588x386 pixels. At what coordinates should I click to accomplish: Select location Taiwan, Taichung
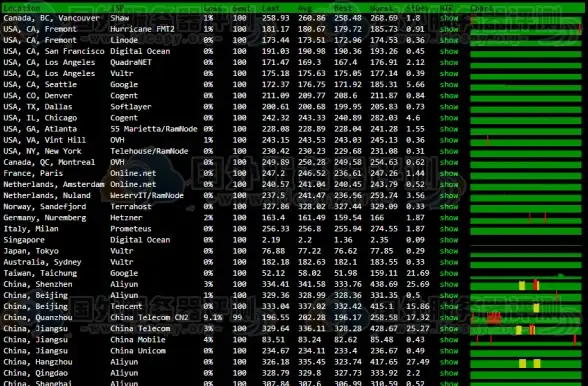pyautogui.click(x=40, y=273)
